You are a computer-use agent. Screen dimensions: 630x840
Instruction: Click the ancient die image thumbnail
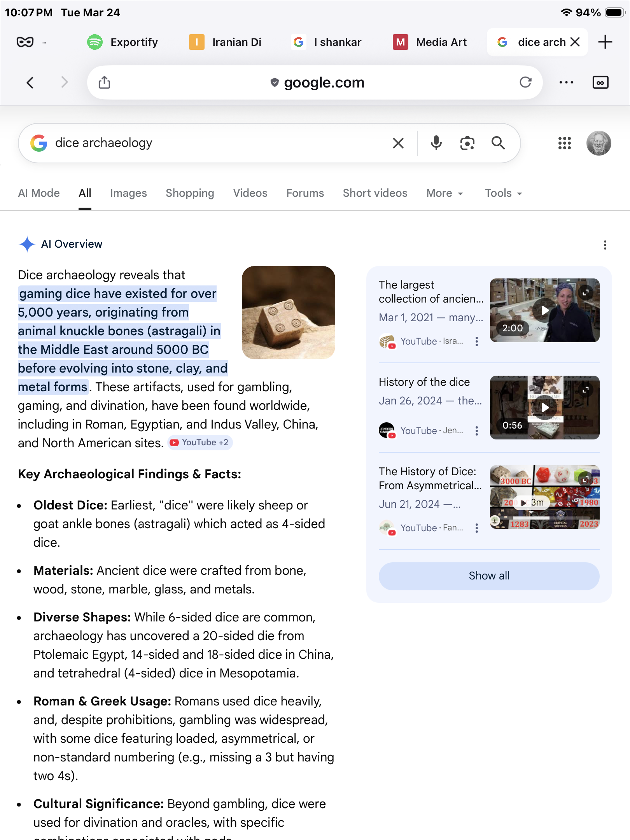coord(288,313)
